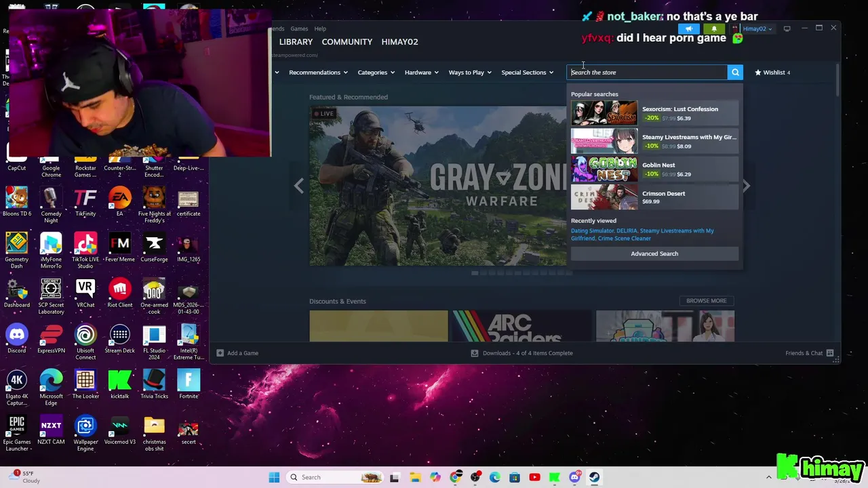Viewport: 868px width, 488px height.
Task: Open Windows Start menu
Action: 274,477
